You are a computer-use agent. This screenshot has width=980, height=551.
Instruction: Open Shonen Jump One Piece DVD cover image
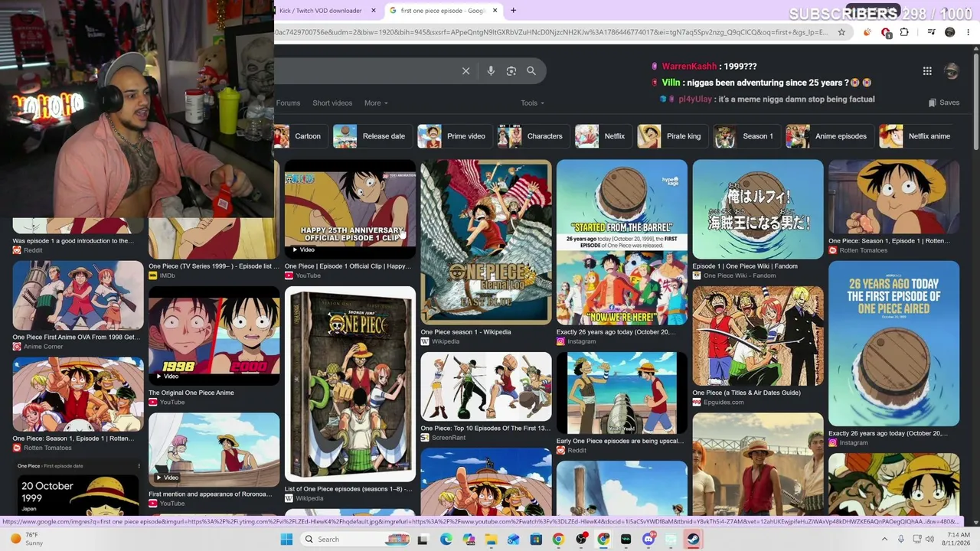point(350,384)
